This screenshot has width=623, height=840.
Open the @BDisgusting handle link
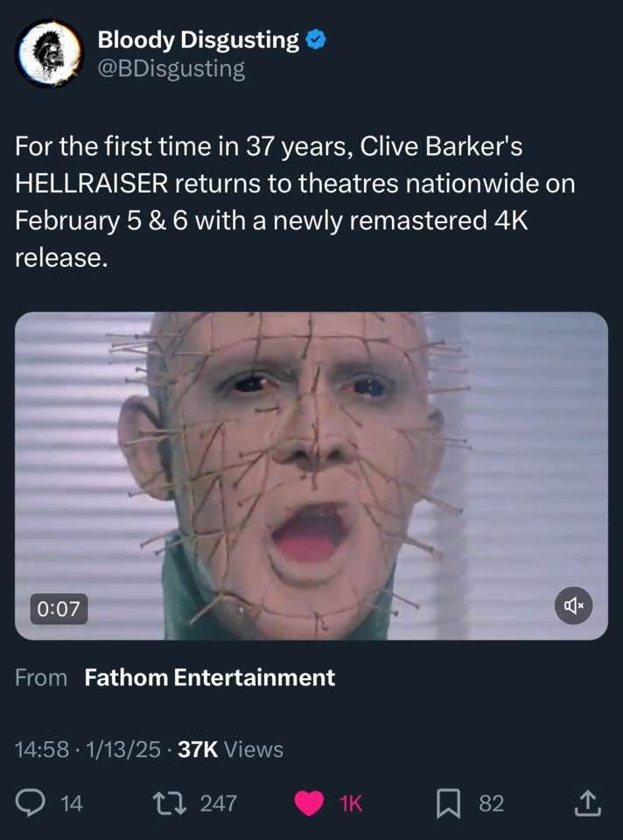click(x=171, y=68)
